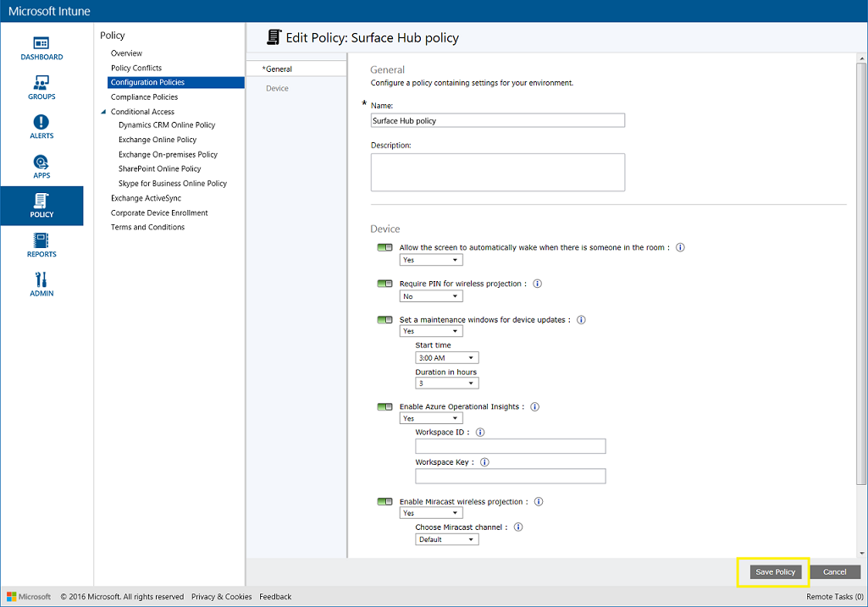Select Compliance Policies in the Policy menu

tap(144, 97)
